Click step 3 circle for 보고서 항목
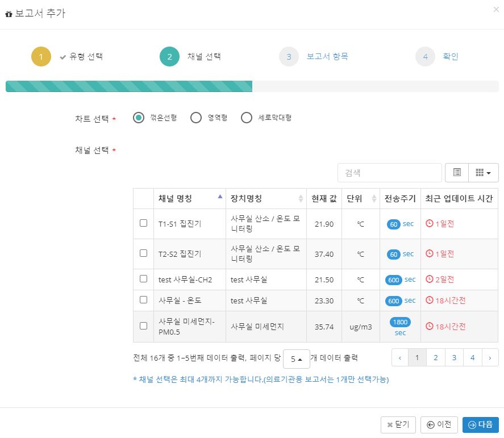The image size is (504, 438). pyautogui.click(x=289, y=57)
